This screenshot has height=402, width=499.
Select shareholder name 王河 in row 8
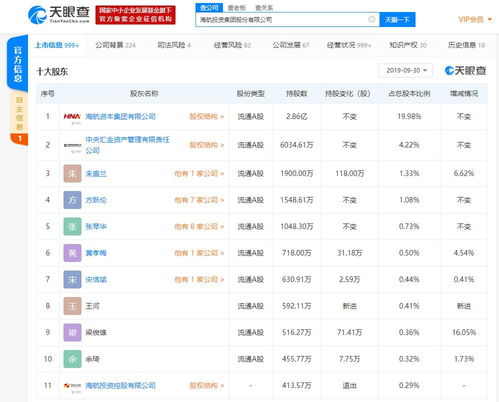tap(92, 306)
